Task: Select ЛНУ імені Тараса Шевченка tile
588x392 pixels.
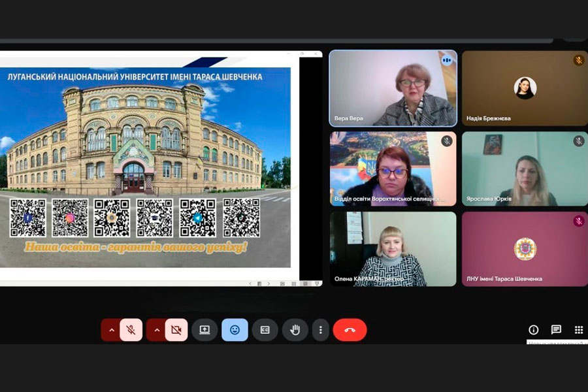Action: tap(525, 249)
